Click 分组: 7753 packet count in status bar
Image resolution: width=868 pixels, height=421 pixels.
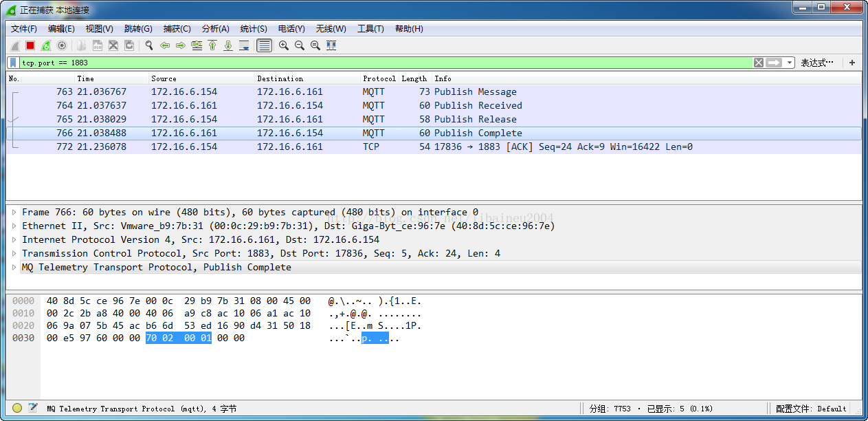(610, 409)
